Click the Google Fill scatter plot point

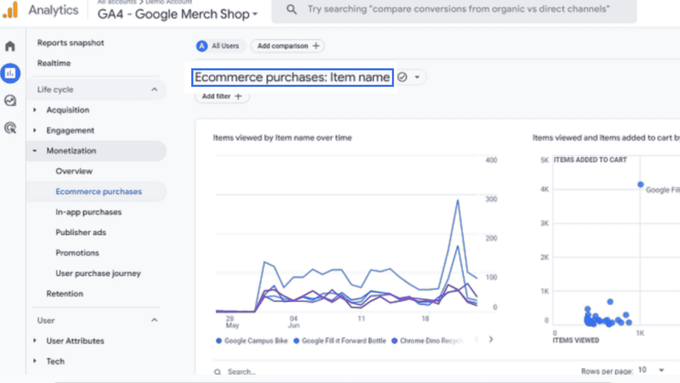641,184
